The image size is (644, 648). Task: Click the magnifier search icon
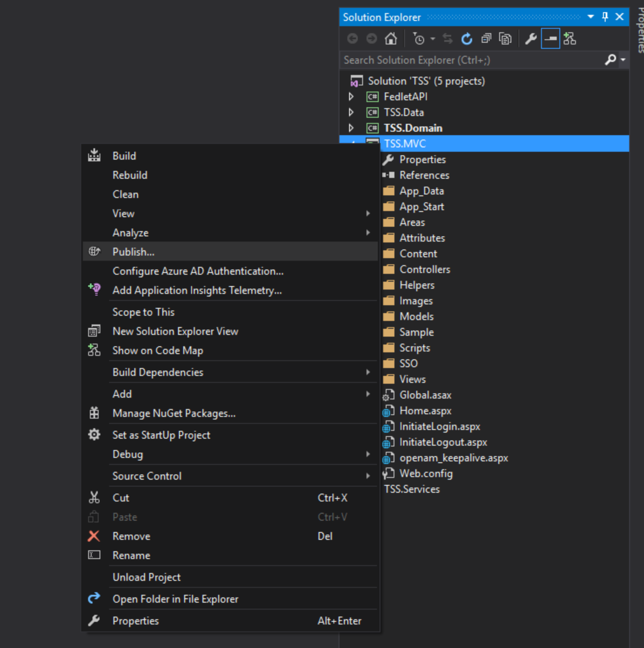[x=610, y=59]
